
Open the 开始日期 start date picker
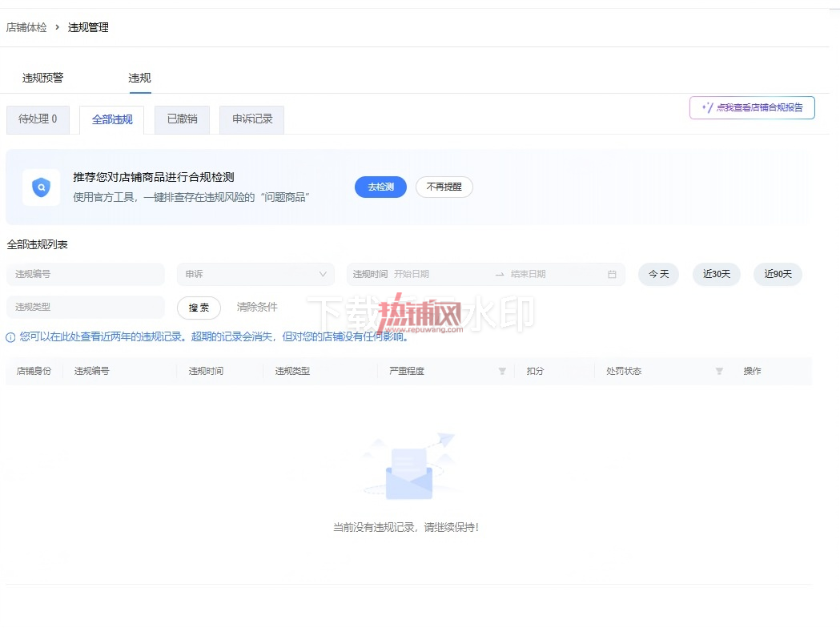(412, 274)
